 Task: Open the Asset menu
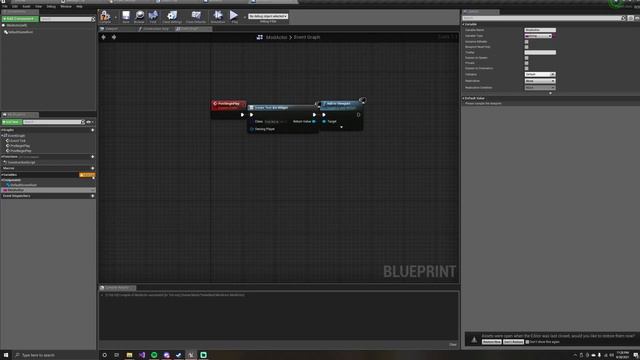click(x=27, y=7)
